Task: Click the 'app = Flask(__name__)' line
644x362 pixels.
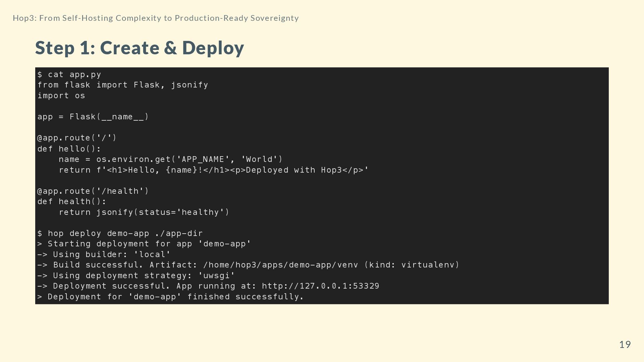Action: 93,117
